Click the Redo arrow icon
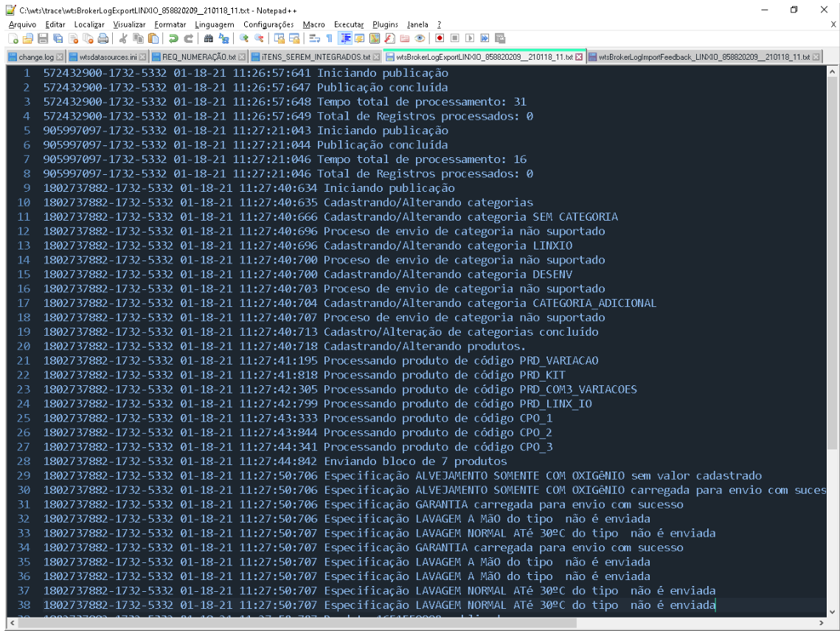The width and height of the screenshot is (840, 631). point(188,38)
